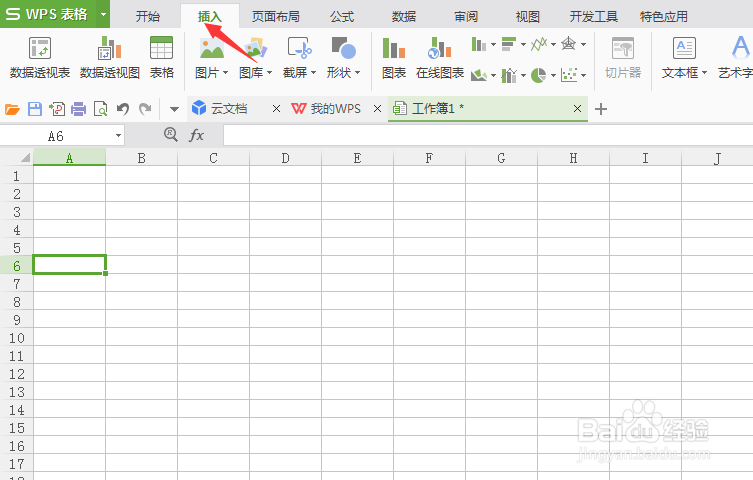Expand the 截屏 dropdown arrow
This screenshot has width=753, height=480.
(314, 73)
